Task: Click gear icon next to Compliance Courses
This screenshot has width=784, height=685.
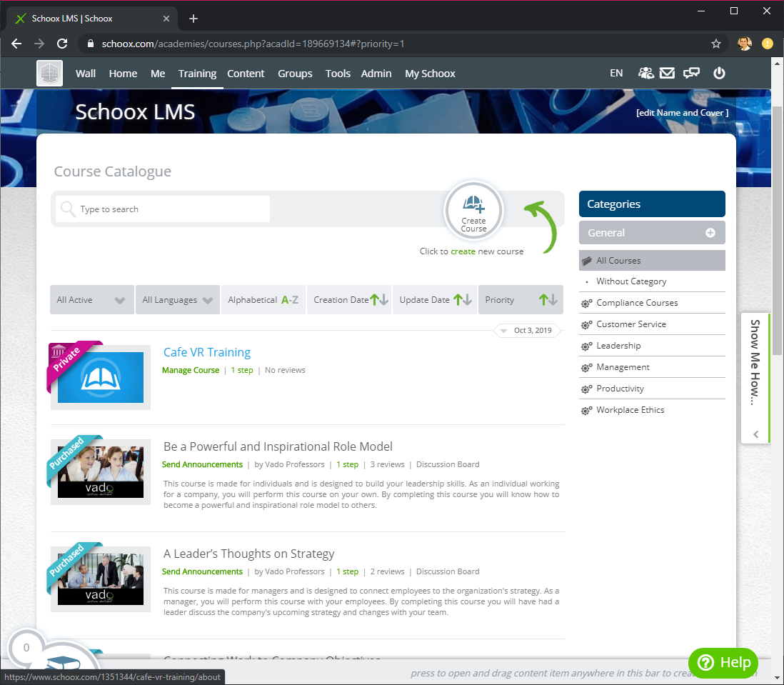Action: (586, 304)
